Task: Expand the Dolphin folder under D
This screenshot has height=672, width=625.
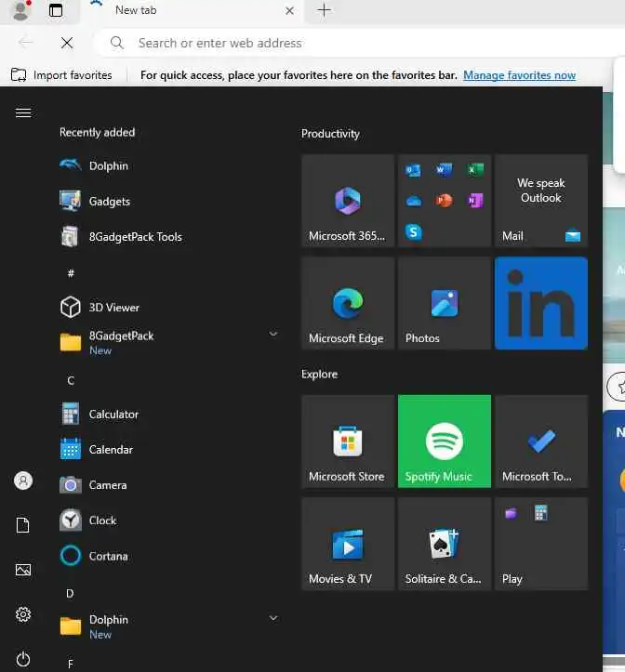Action: pos(169,626)
